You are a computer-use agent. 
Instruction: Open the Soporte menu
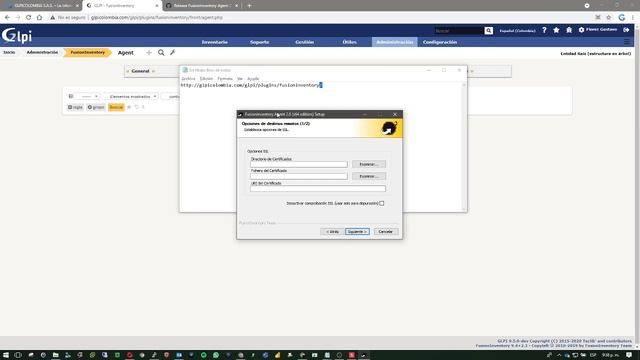(260, 42)
